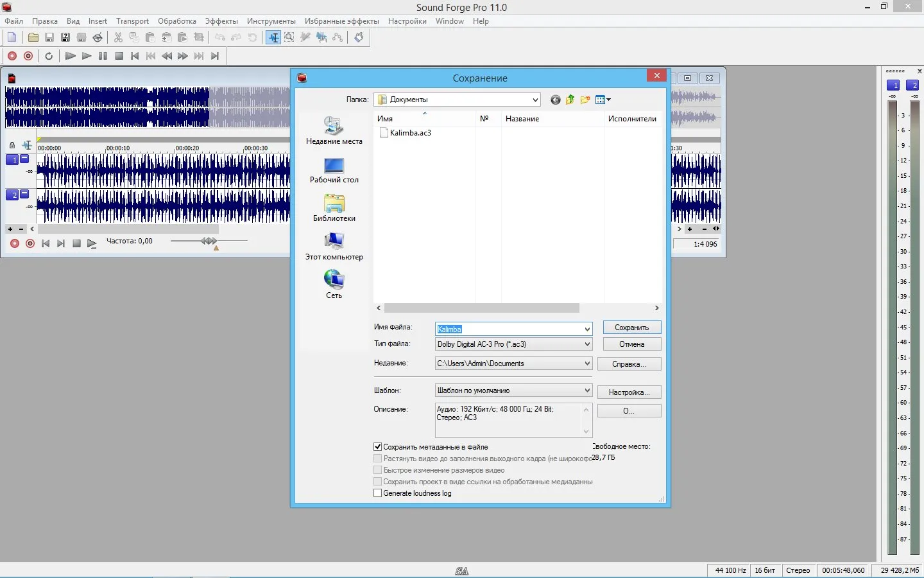Create new folder in save dialog
The height and width of the screenshot is (578, 924).
[x=585, y=100]
